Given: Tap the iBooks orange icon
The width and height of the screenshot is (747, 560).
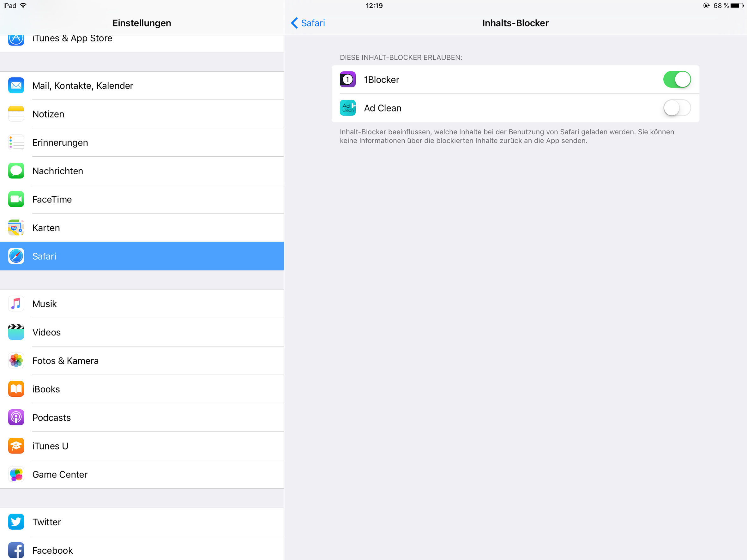Looking at the screenshot, I should coord(16,389).
